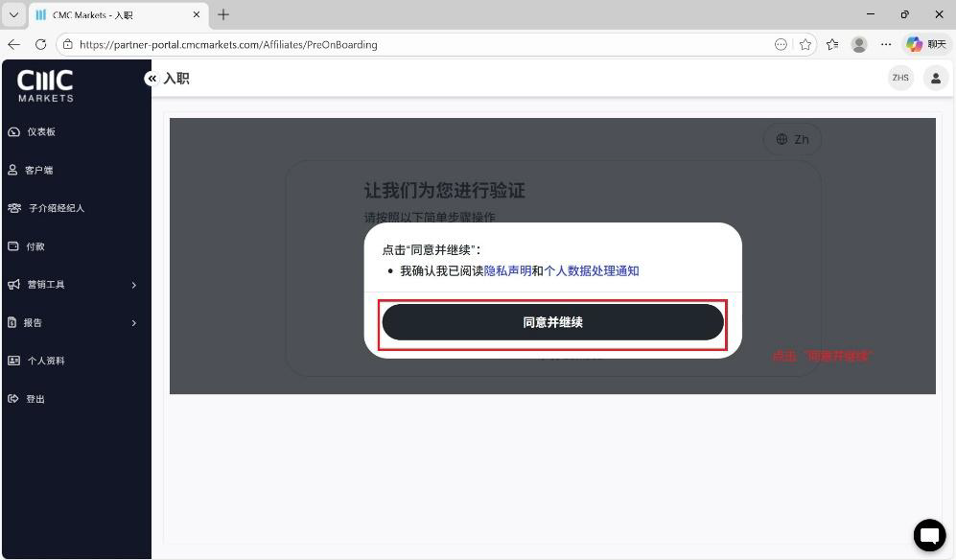Collapse the sidebar with double-chevron icon
Image resolution: width=956 pixels, height=560 pixels.
point(152,79)
